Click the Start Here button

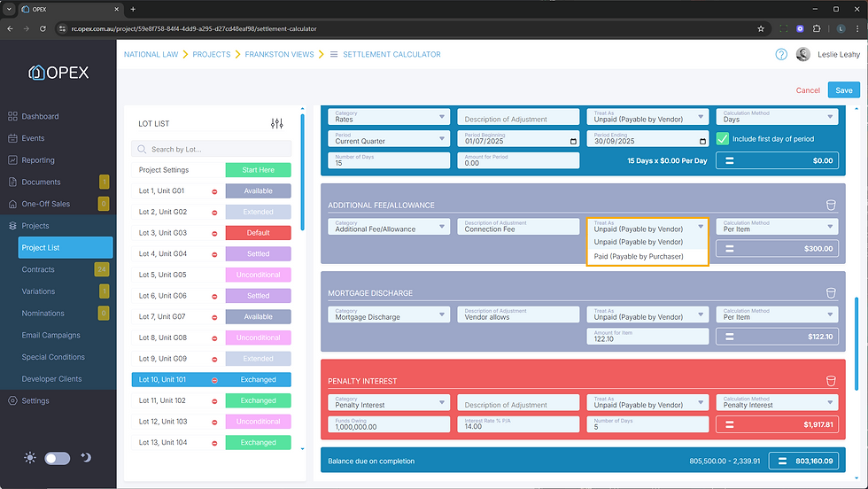coord(258,170)
